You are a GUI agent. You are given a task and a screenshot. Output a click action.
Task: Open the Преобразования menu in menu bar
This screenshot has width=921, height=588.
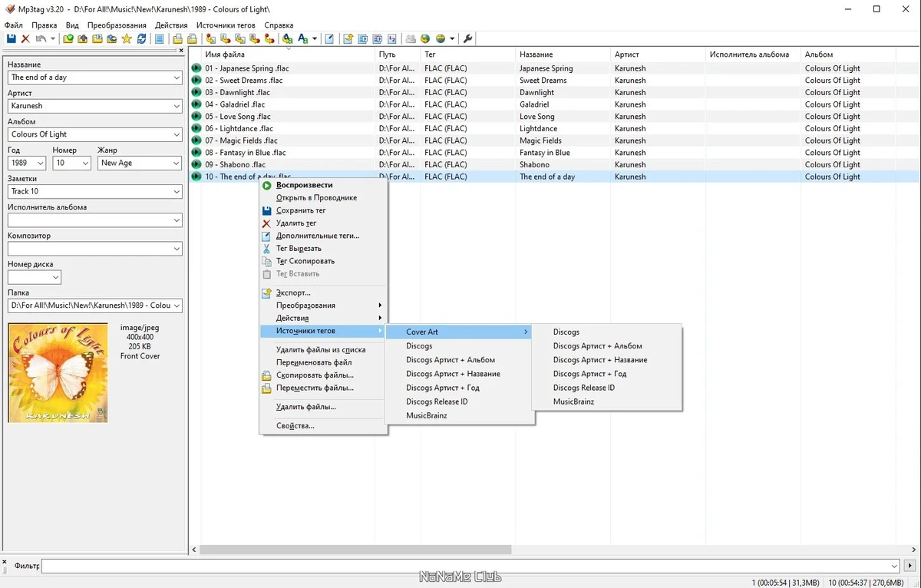coord(116,25)
